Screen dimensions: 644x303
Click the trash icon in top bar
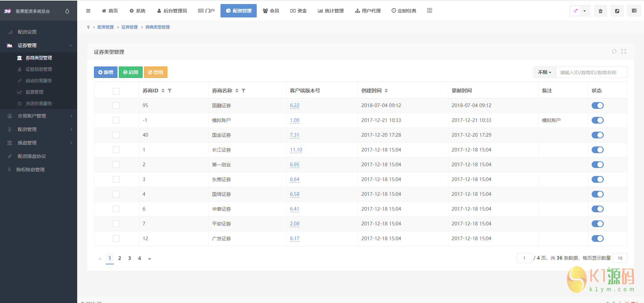[x=600, y=11]
